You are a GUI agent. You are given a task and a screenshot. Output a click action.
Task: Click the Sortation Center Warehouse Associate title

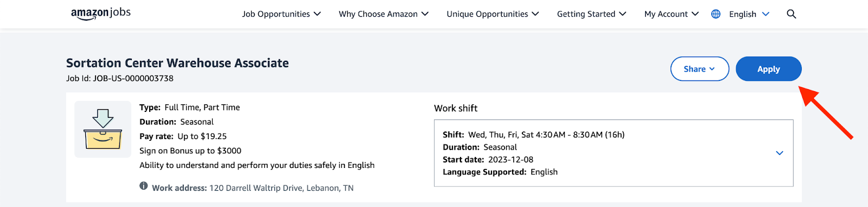177,63
